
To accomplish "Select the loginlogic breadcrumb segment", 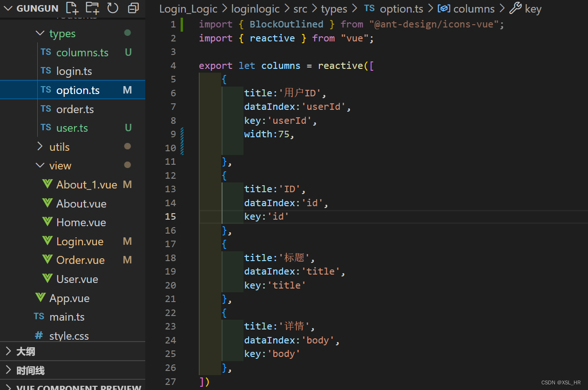I will [x=256, y=9].
